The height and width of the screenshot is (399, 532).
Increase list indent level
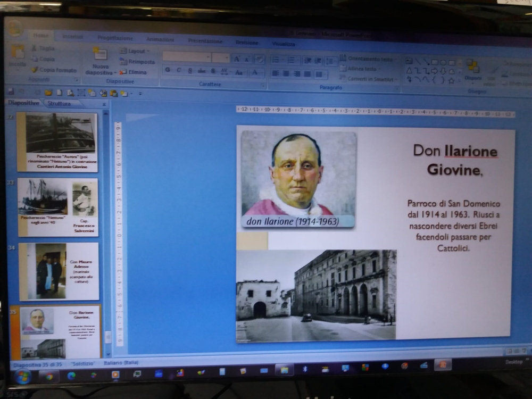click(318, 61)
